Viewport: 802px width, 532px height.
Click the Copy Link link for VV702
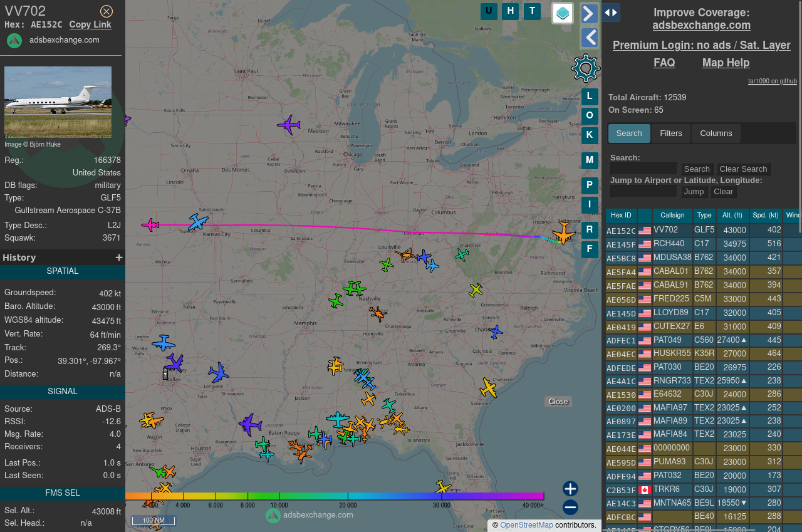[90, 24]
